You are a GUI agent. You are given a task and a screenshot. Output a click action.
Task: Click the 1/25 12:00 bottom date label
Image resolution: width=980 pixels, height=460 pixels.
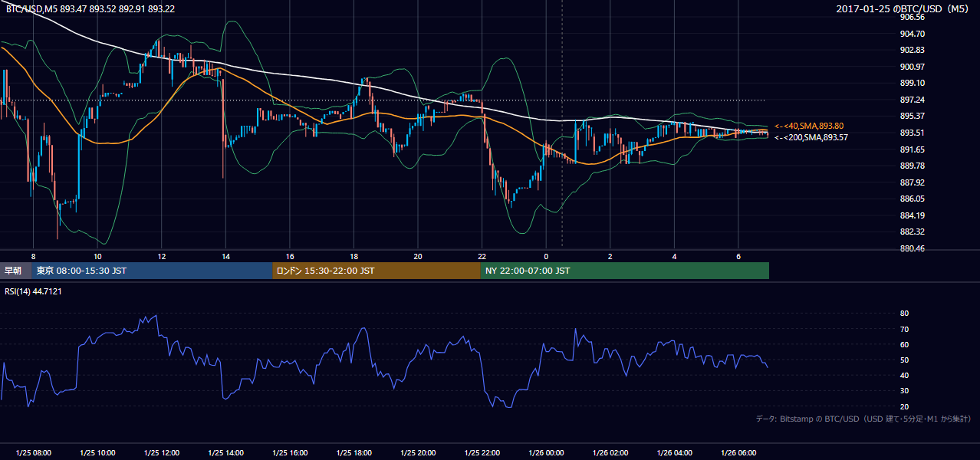pyautogui.click(x=161, y=453)
